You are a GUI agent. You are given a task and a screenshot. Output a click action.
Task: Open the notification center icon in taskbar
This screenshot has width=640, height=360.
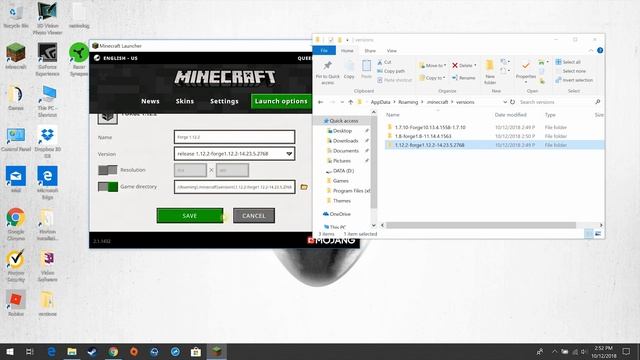click(626, 351)
